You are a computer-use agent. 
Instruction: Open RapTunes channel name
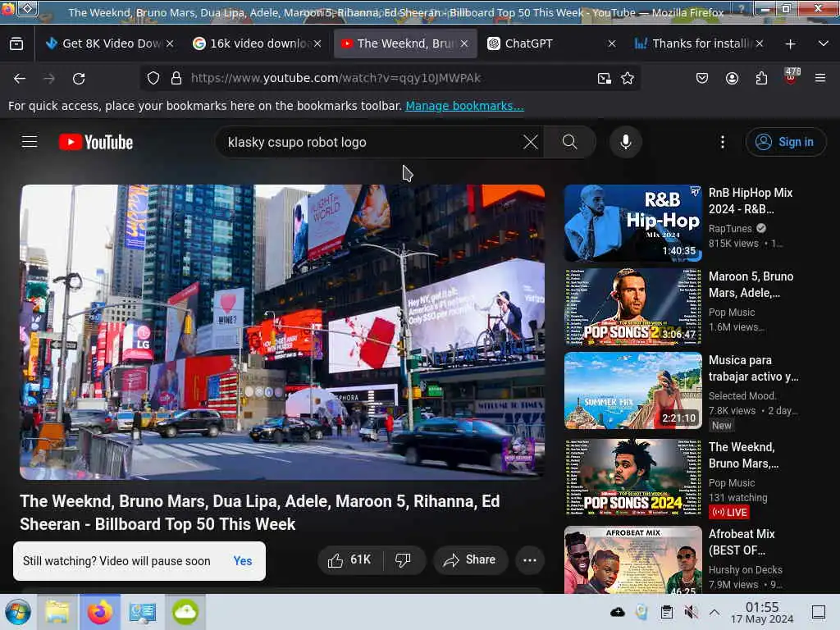pyautogui.click(x=730, y=228)
